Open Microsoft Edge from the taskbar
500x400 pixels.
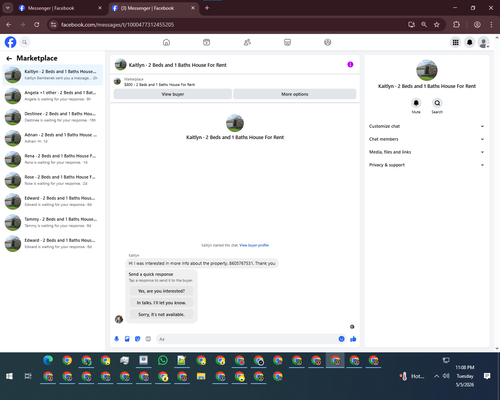click(x=48, y=360)
